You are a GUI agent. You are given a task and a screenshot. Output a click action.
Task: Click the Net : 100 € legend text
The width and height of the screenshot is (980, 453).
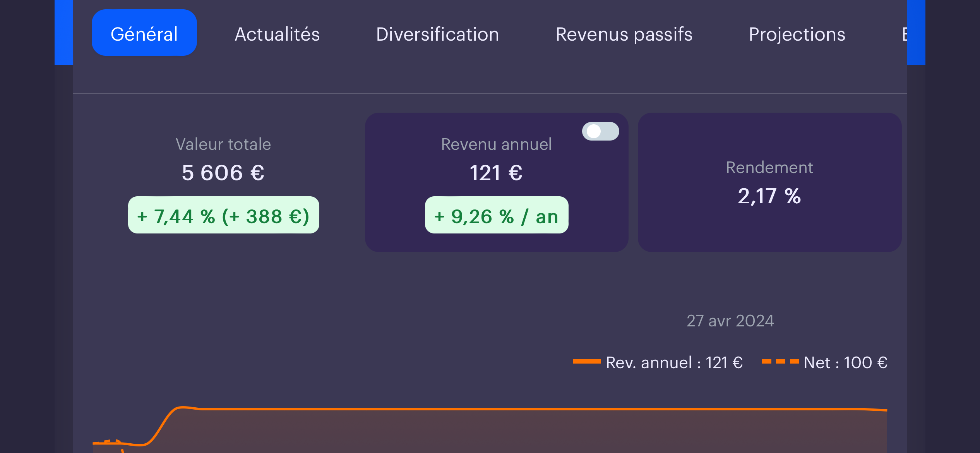point(845,363)
